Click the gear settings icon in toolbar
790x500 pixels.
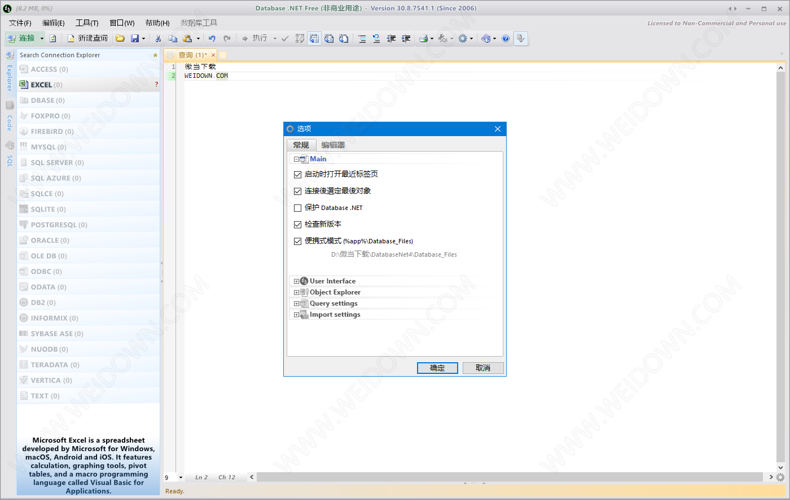pos(463,38)
